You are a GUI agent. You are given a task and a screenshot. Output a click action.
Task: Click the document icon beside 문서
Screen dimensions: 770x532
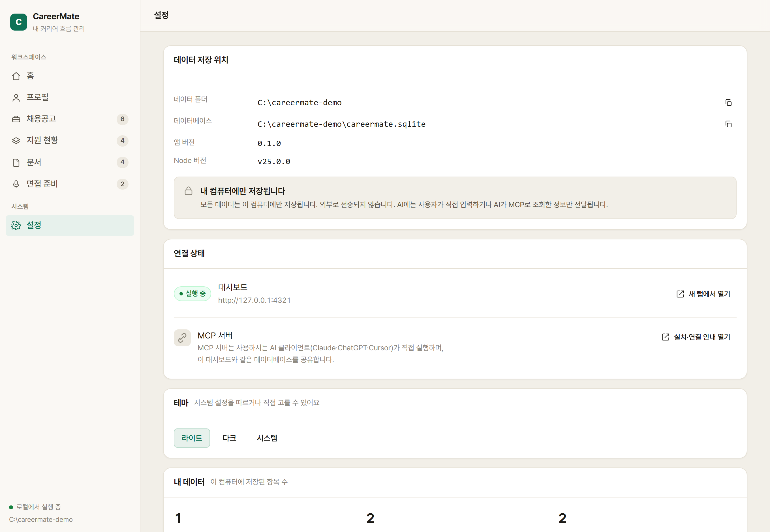pyautogui.click(x=16, y=163)
